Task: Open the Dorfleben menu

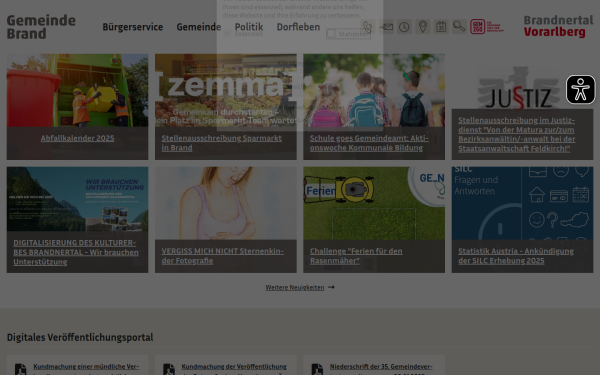Action: tap(298, 27)
